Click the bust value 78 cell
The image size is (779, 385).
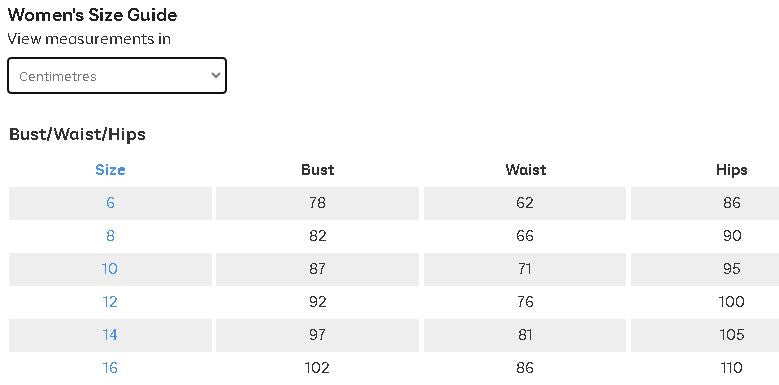pos(317,203)
